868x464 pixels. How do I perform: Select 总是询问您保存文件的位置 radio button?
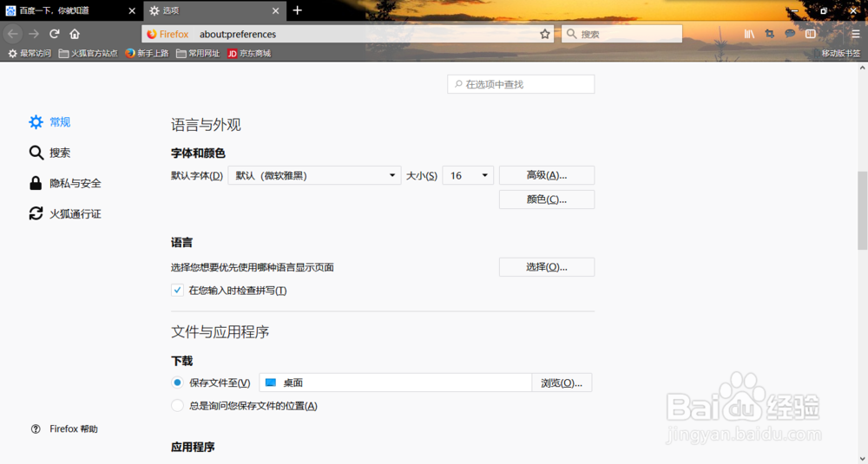[177, 406]
